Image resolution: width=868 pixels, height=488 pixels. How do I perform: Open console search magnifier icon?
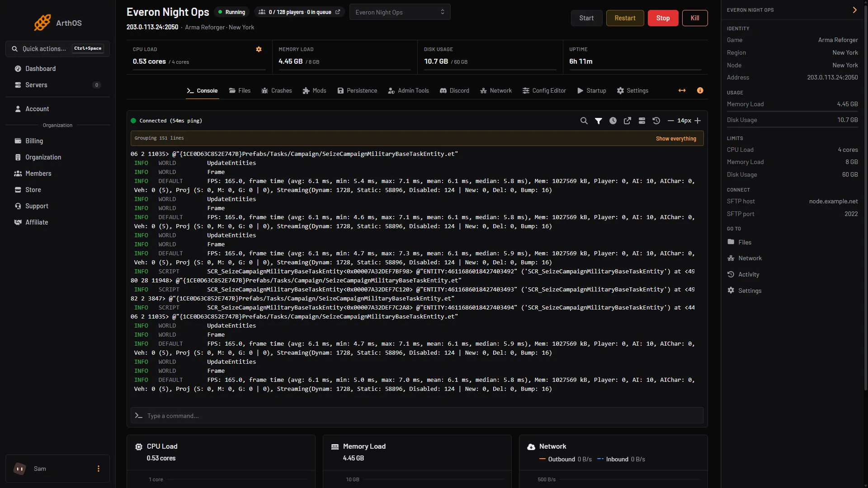pyautogui.click(x=584, y=121)
